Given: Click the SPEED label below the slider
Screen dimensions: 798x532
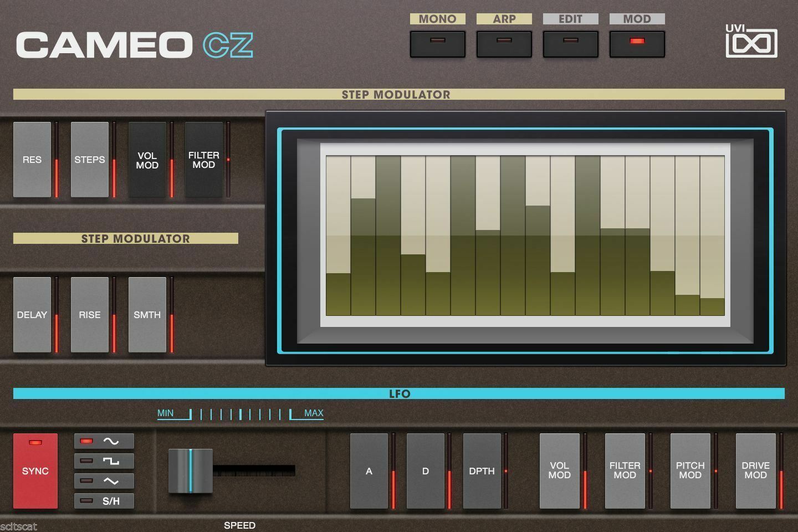Looking at the screenshot, I should coord(239,525).
